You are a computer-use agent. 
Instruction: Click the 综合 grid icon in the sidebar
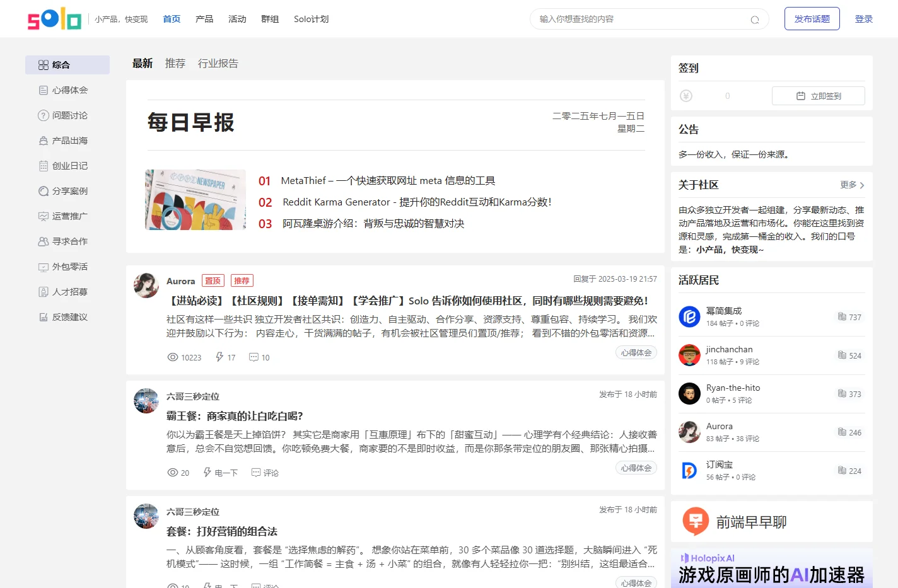44,65
